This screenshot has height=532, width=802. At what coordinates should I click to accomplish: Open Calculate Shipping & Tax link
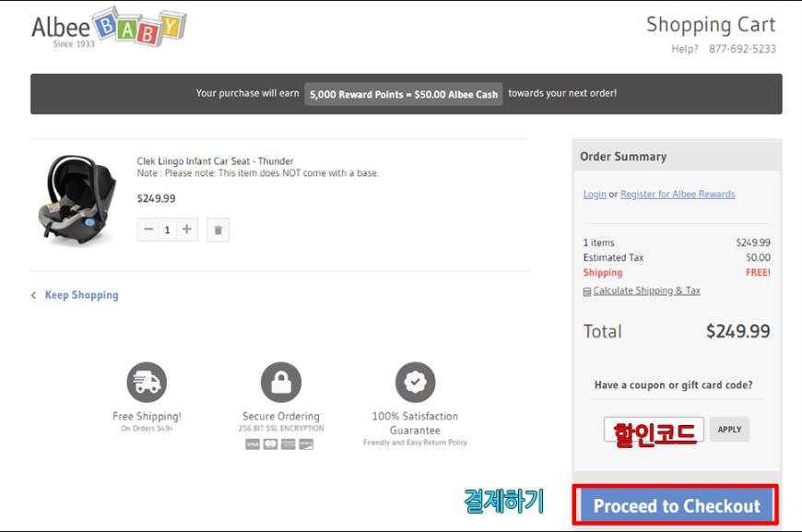[x=646, y=290]
